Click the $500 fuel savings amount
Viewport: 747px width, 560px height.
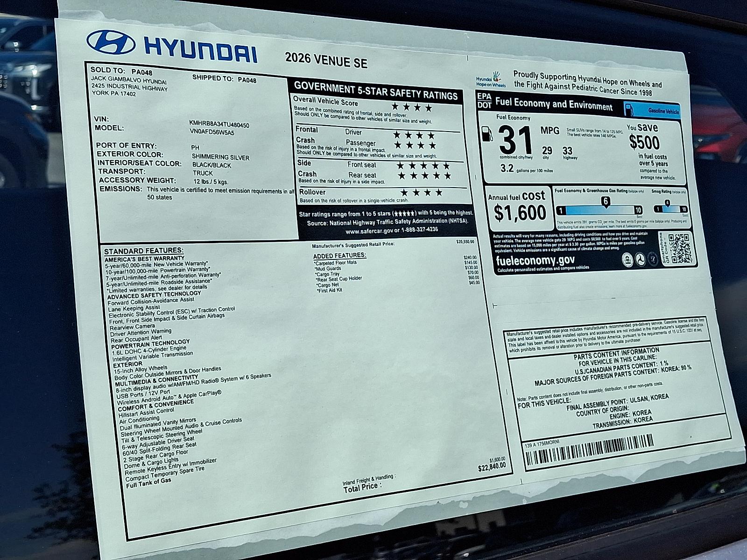pyautogui.click(x=645, y=142)
